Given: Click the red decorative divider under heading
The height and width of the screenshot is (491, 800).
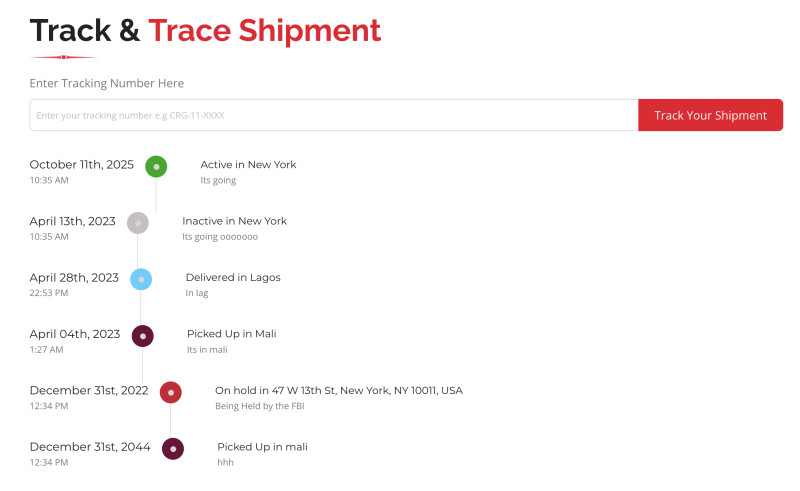Looking at the screenshot, I should 64,57.
